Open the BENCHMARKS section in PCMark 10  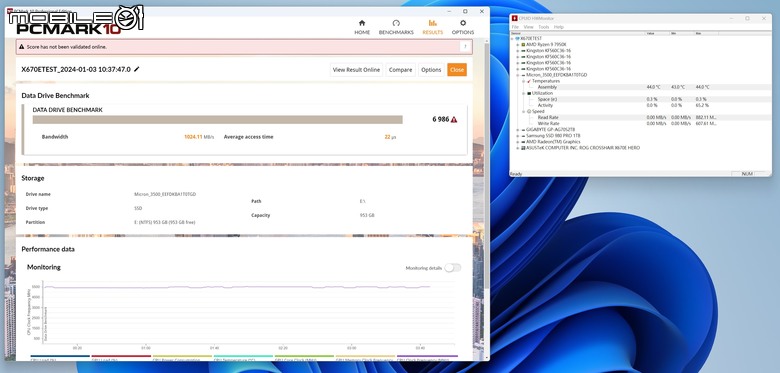396,27
